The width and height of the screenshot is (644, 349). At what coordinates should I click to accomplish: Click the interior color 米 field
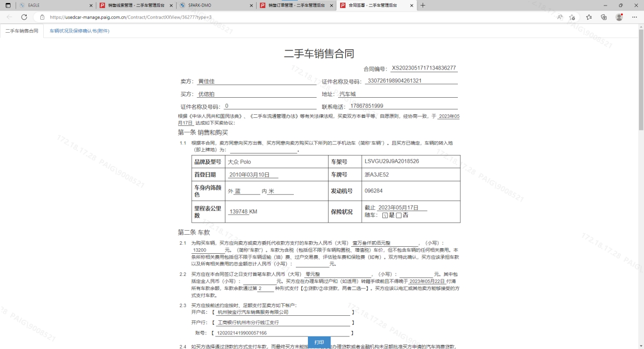point(281,191)
